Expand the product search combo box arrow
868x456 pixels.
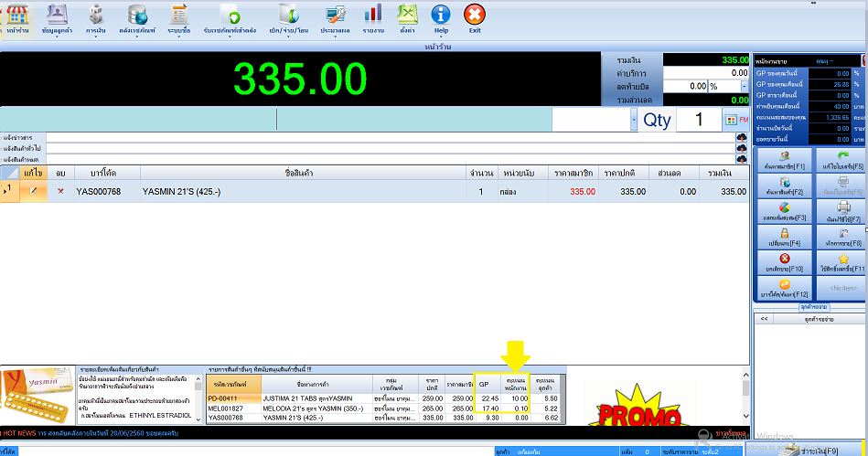pos(634,120)
